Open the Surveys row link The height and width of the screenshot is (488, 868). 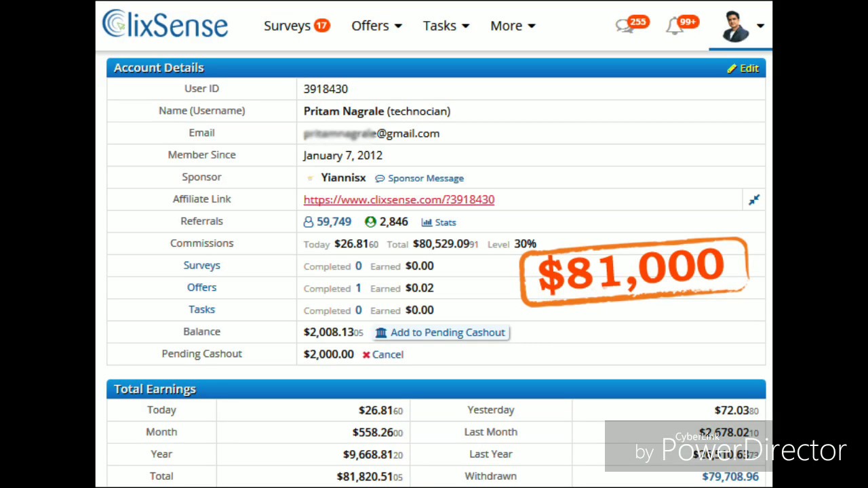pos(201,265)
